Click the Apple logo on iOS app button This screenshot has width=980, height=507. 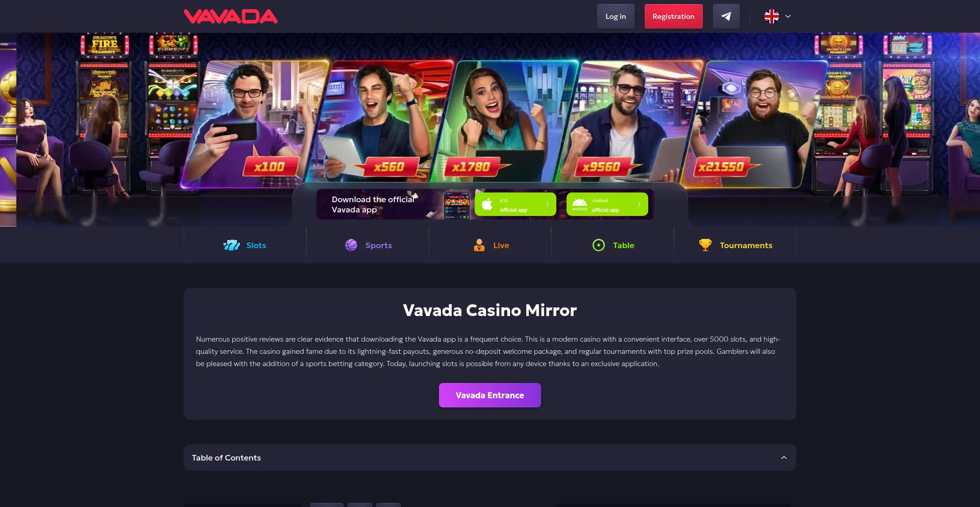pos(487,204)
